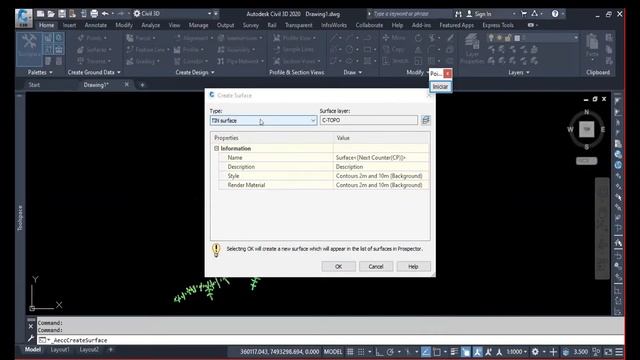Open the annotation scale 1:1000 dropdown
The width and height of the screenshot is (640, 360).
pos(516,352)
